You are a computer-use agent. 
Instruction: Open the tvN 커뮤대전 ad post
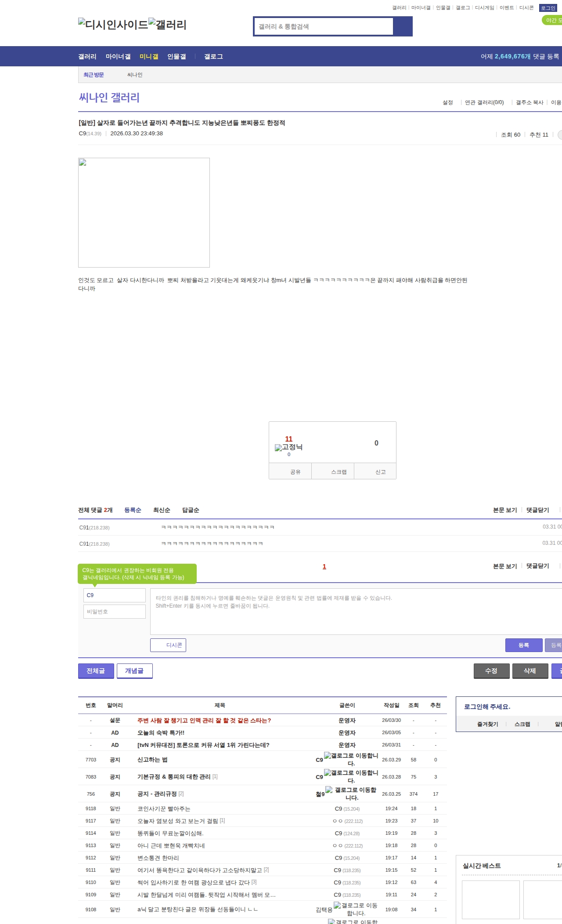point(203,745)
